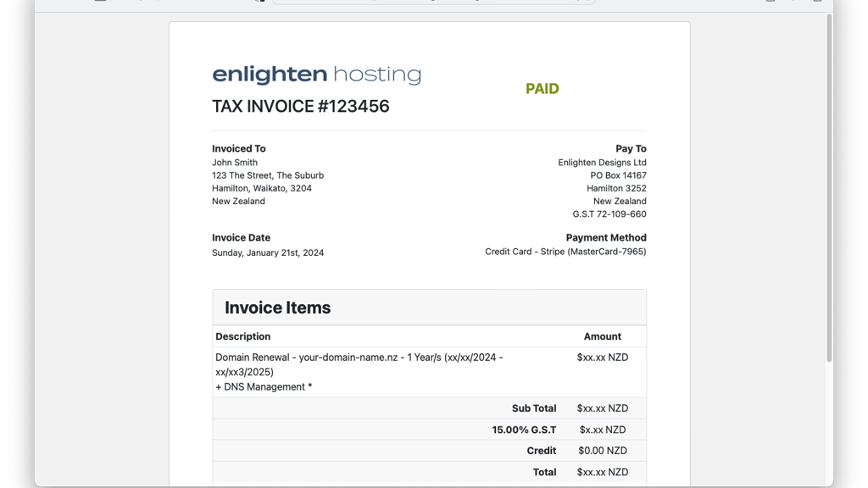
Task: Click the Description column header
Action: 243,336
